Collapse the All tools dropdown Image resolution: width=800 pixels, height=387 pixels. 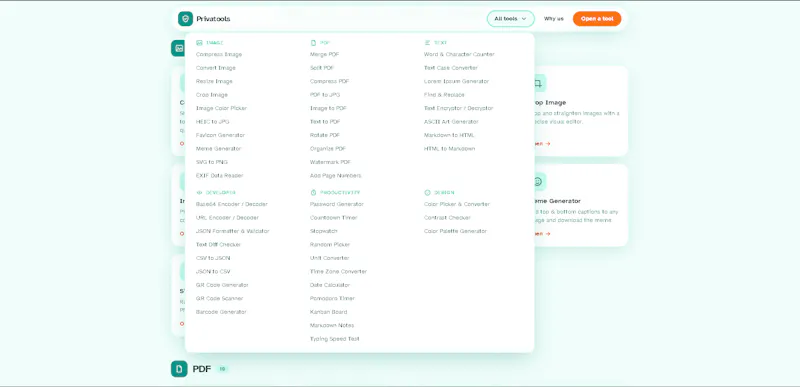click(x=510, y=19)
